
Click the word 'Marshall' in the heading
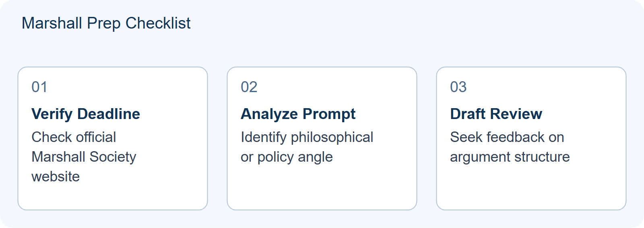52,23
